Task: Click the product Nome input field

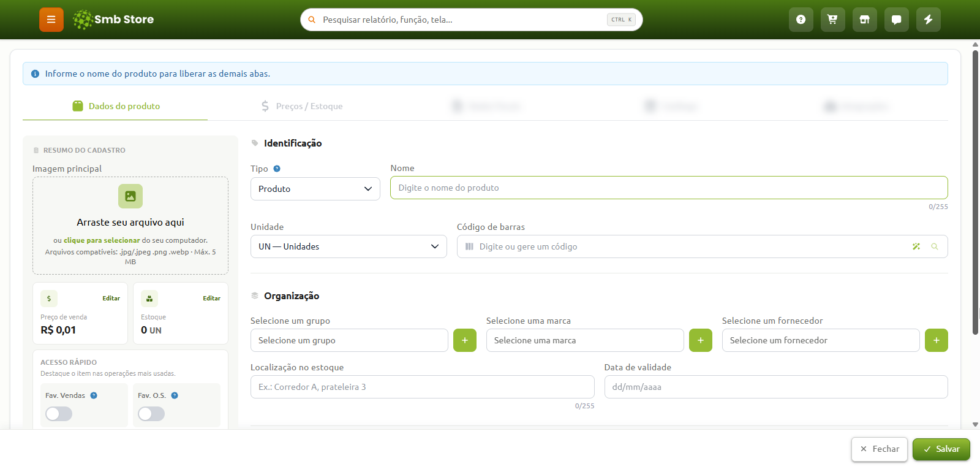Action: (x=669, y=188)
